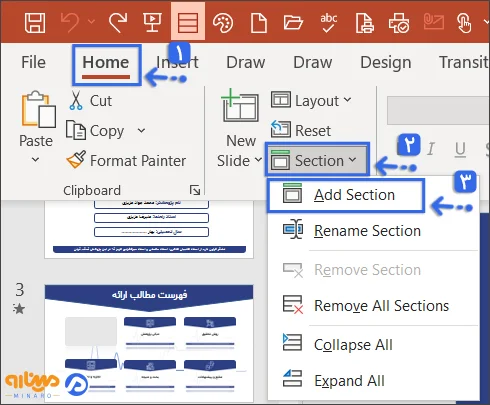Click the Print Preview icon
Image resolution: width=490 pixels, height=405 pixels.
(x=364, y=23)
